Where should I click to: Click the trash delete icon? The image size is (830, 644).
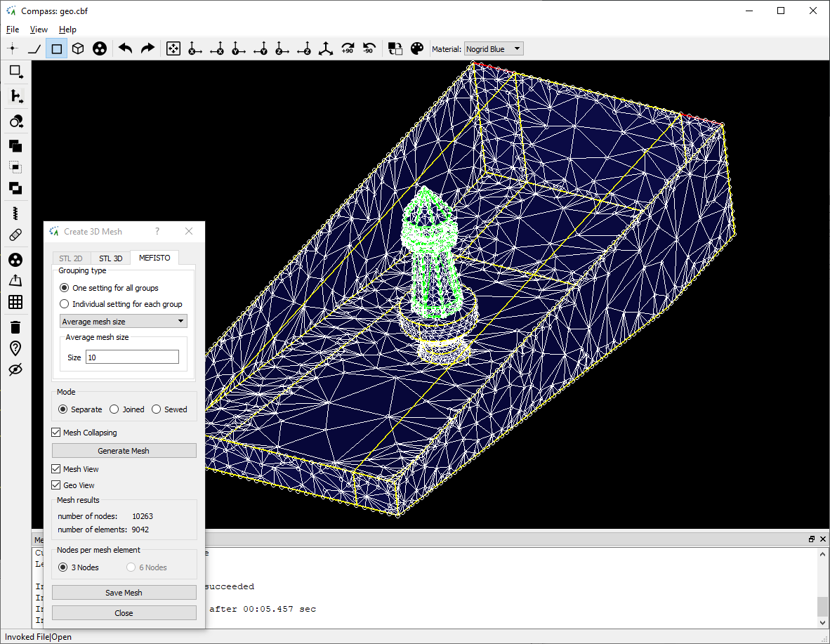point(15,327)
